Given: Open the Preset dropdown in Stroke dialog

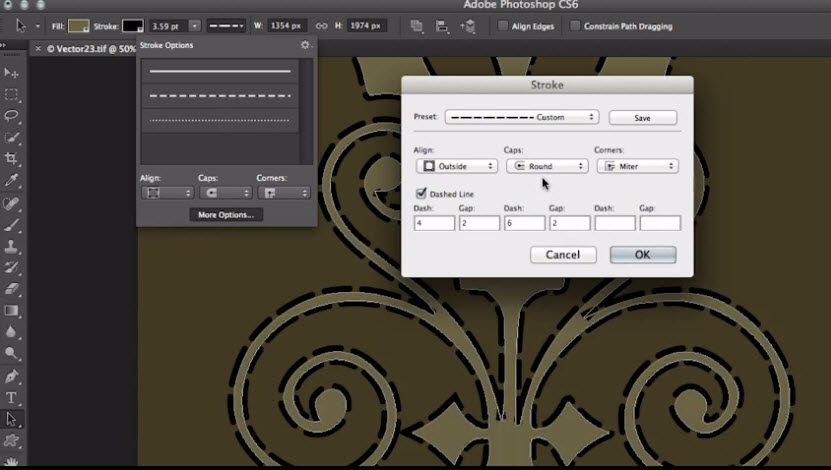Looking at the screenshot, I should (521, 117).
